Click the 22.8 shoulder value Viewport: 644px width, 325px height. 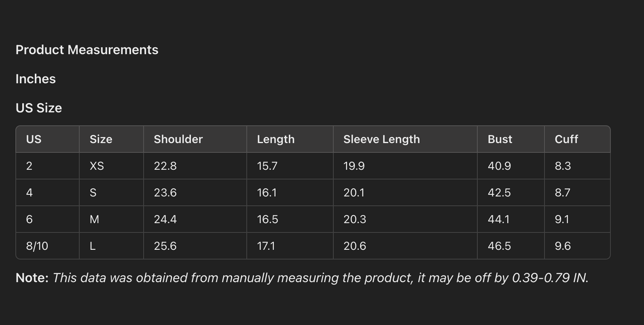[x=165, y=166]
